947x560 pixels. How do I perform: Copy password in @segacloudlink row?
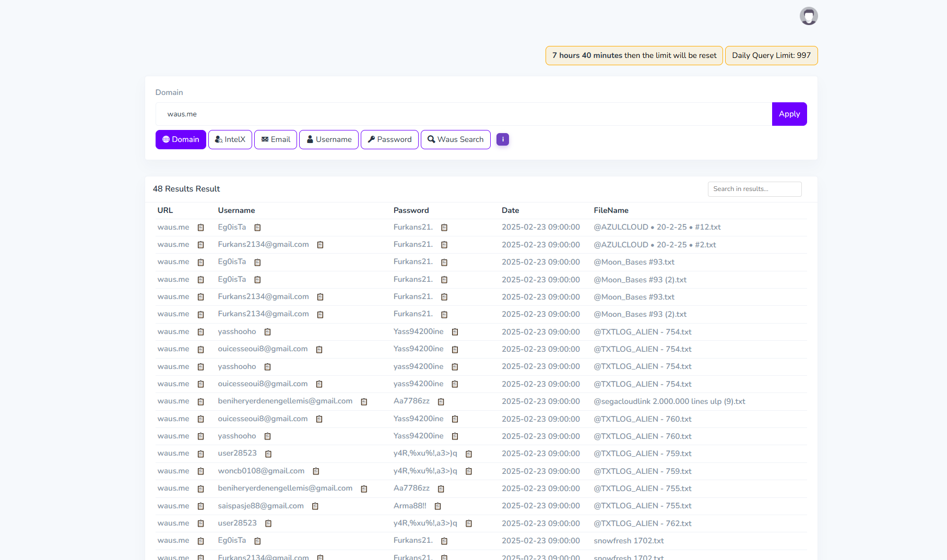[441, 402]
